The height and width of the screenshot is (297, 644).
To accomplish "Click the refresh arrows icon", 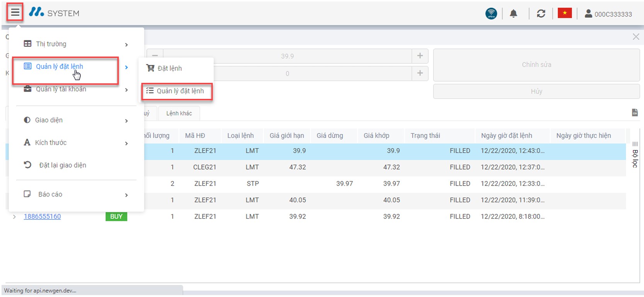I will (x=541, y=14).
